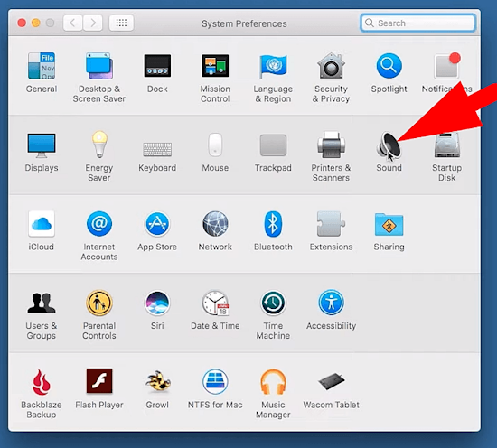The width and height of the screenshot is (497, 448).
Task: Click the Show All grid button
Action: (121, 23)
